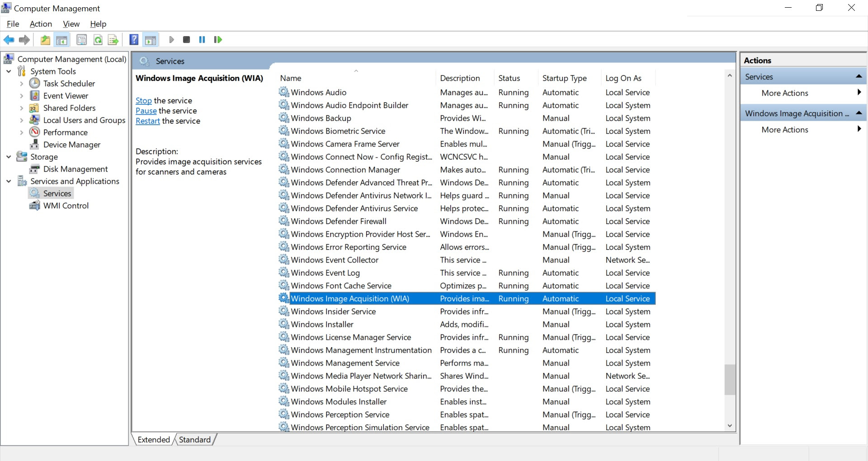Select Computer Management (Local) root node
868x461 pixels.
71,59
